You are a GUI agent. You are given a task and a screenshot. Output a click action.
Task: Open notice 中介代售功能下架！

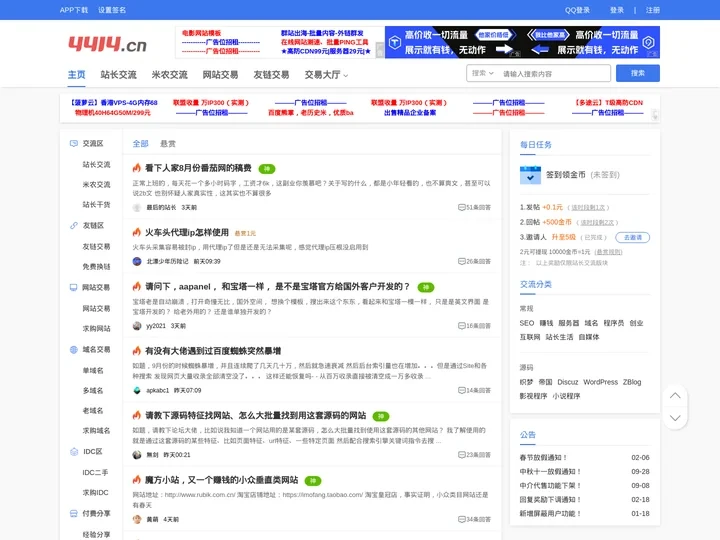click(x=551, y=486)
